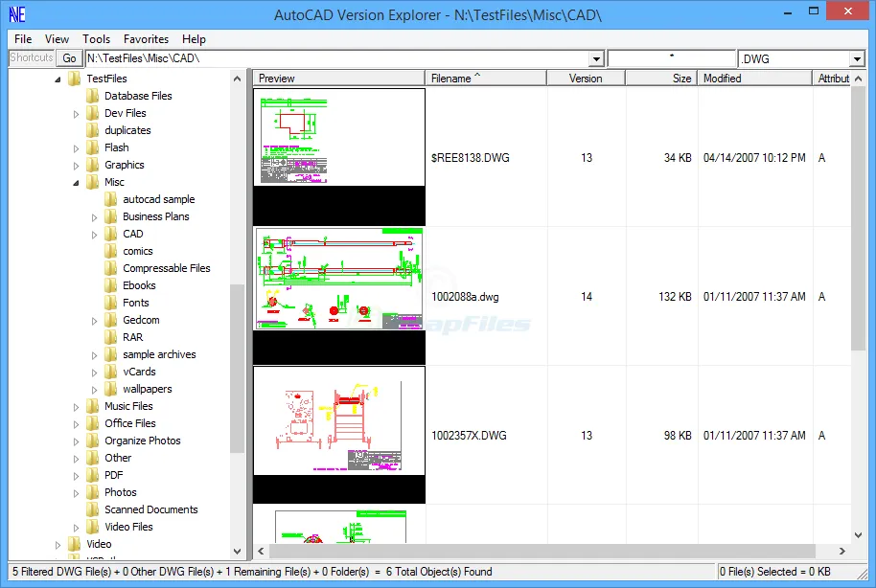Viewport: 876px width, 588px height.
Task: Click the Office Files folder icon
Action: pyautogui.click(x=93, y=424)
